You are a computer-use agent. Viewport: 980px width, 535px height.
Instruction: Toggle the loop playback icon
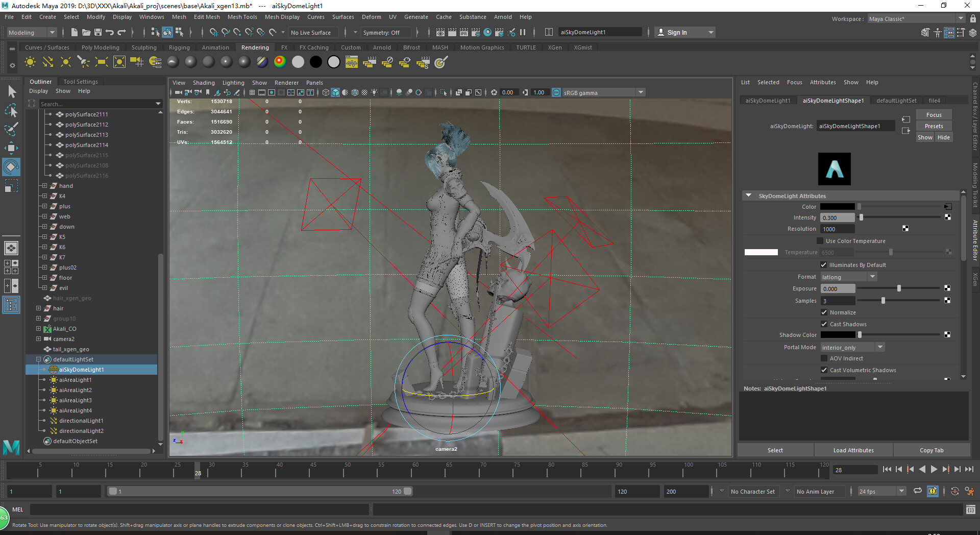[918, 491]
